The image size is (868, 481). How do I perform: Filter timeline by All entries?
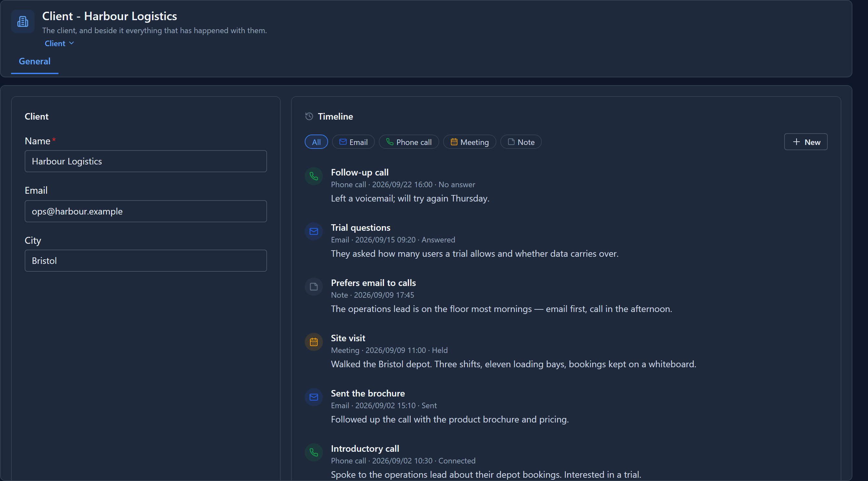click(x=316, y=142)
